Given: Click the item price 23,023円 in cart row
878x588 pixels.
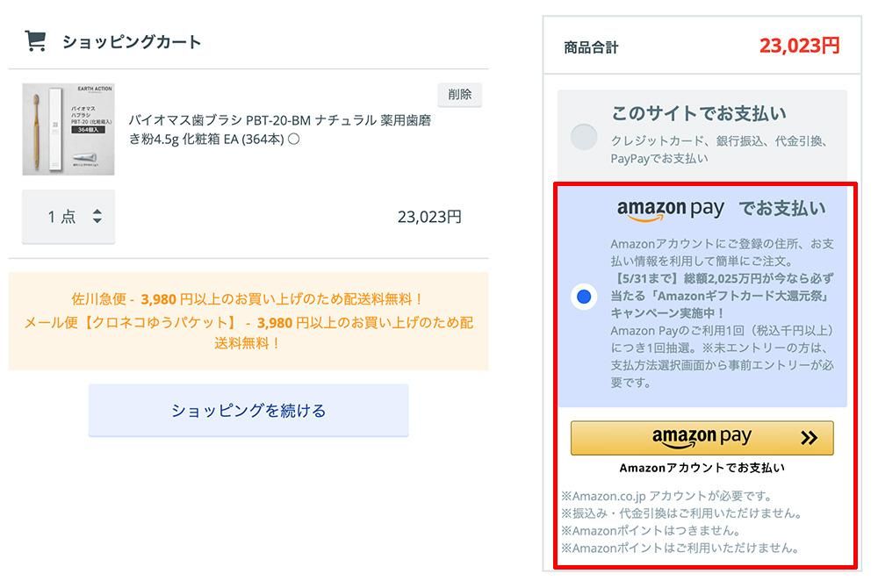Looking at the screenshot, I should (x=429, y=217).
